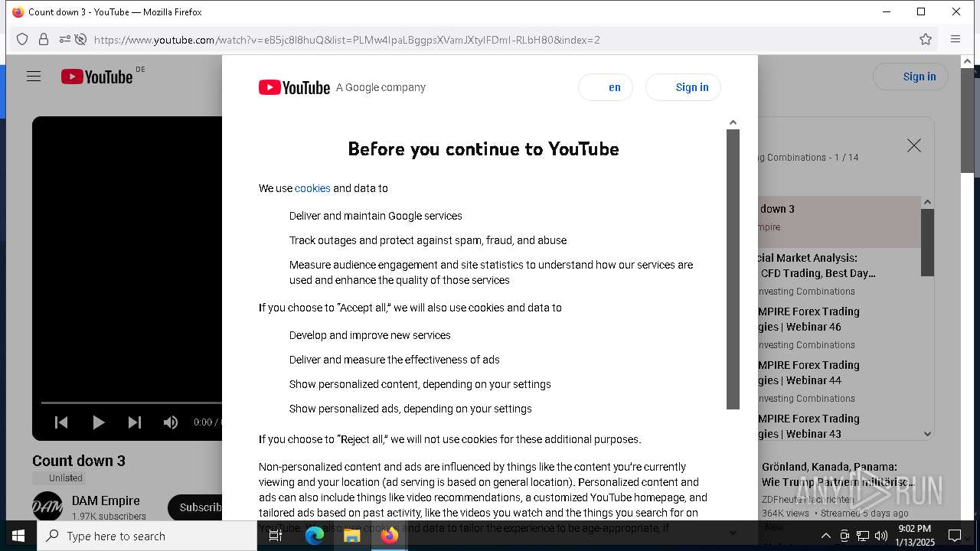Open Firefox tracking protection shield

click(x=22, y=39)
